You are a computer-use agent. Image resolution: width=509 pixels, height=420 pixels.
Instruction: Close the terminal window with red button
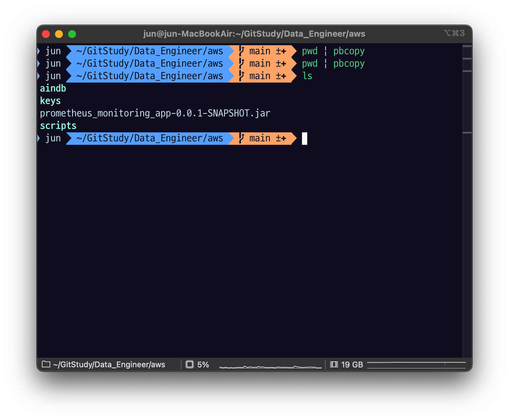coord(46,34)
